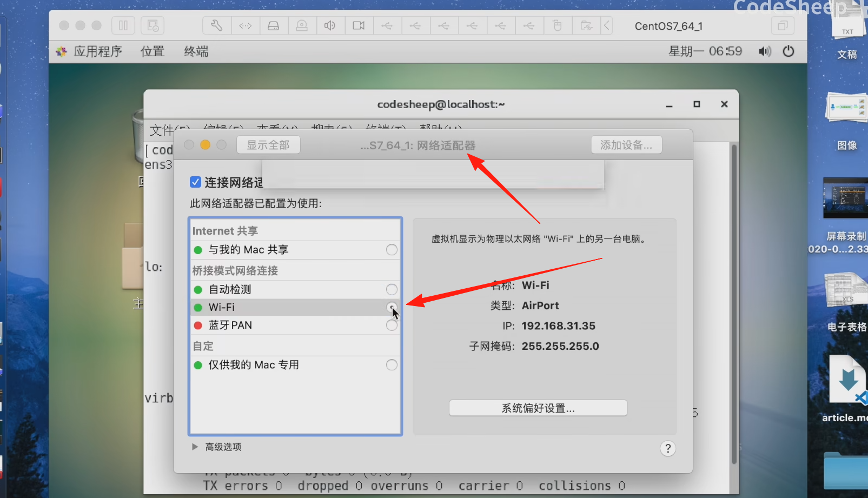This screenshot has height=498, width=868.
Task: Click the 星期一 06:59 clock
Action: [705, 51]
